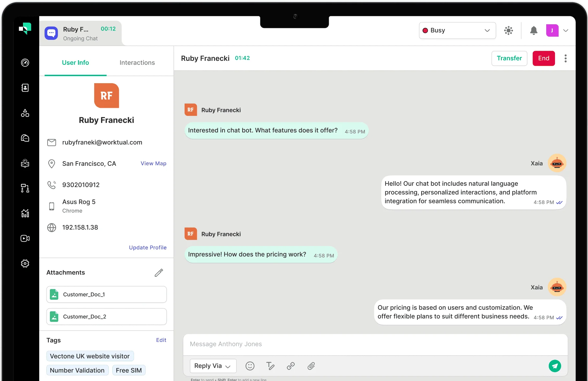The width and height of the screenshot is (588, 381).
Task: Send message with green paper plane
Action: (x=555, y=366)
